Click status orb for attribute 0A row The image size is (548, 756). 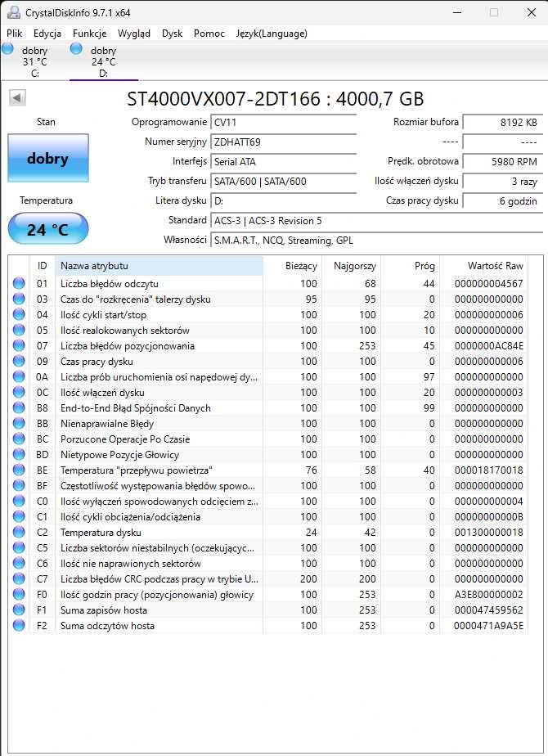pos(19,376)
